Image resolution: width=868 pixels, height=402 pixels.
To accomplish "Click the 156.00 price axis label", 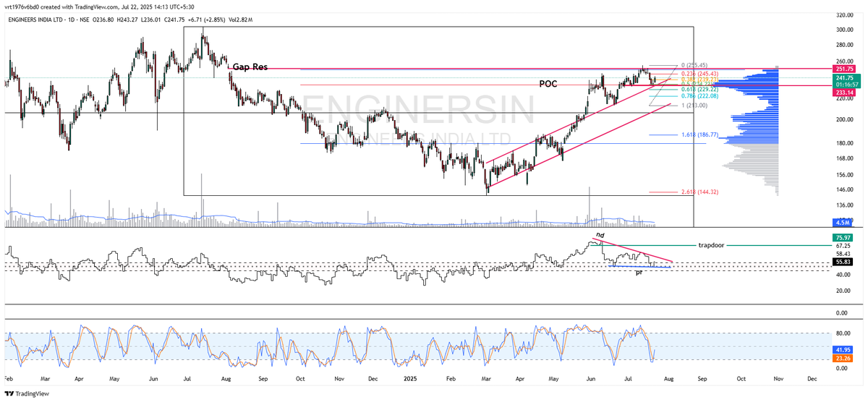I will coord(844,174).
